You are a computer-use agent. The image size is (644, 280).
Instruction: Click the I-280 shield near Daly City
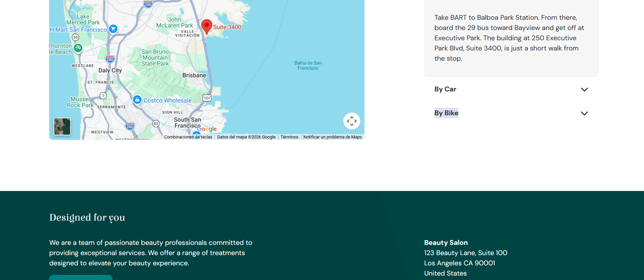(x=110, y=59)
